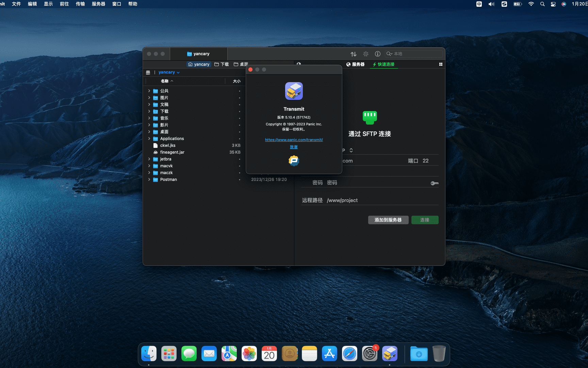Click the 端口 port field showing 22
This screenshot has width=588, height=368.
point(425,161)
